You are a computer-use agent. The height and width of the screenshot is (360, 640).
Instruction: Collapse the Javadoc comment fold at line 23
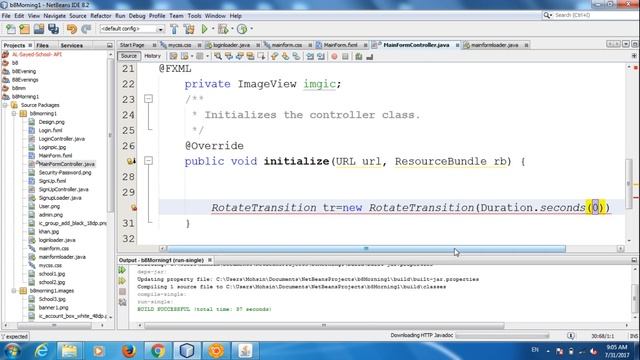coord(149,99)
